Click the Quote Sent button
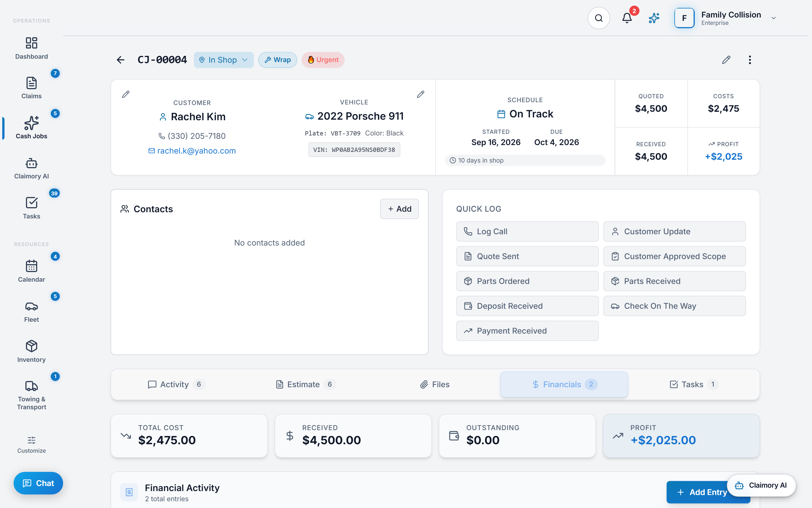Image resolution: width=812 pixels, height=508 pixels. [x=527, y=256]
